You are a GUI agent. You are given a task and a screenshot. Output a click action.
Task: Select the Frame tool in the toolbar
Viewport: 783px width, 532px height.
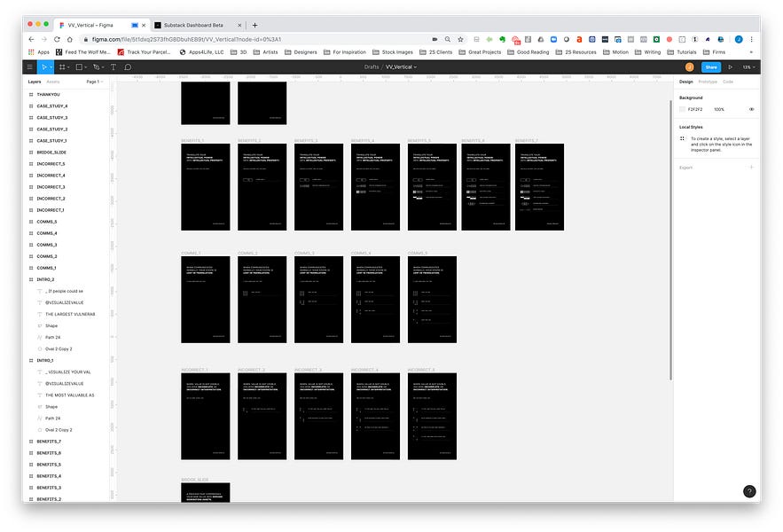coord(63,67)
